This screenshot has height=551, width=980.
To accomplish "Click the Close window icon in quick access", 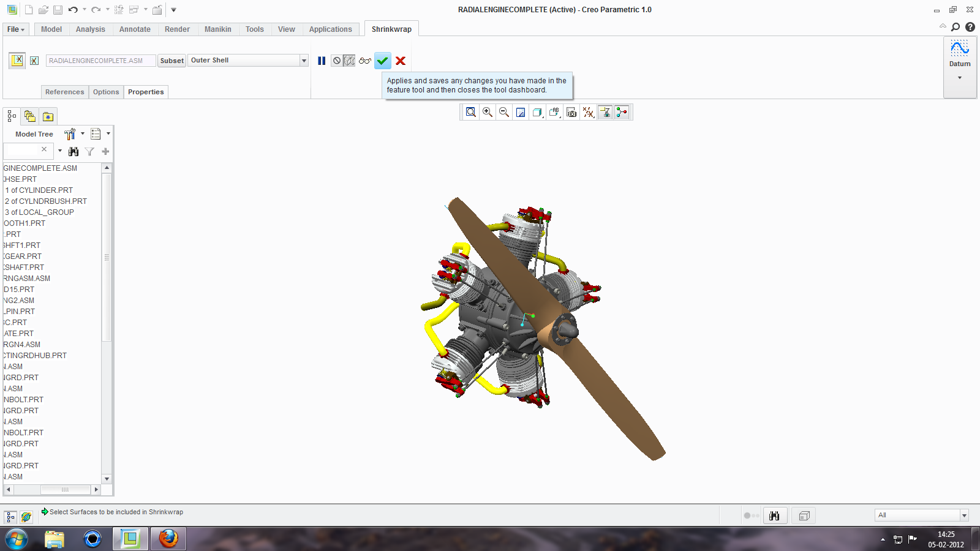I will pos(157,10).
